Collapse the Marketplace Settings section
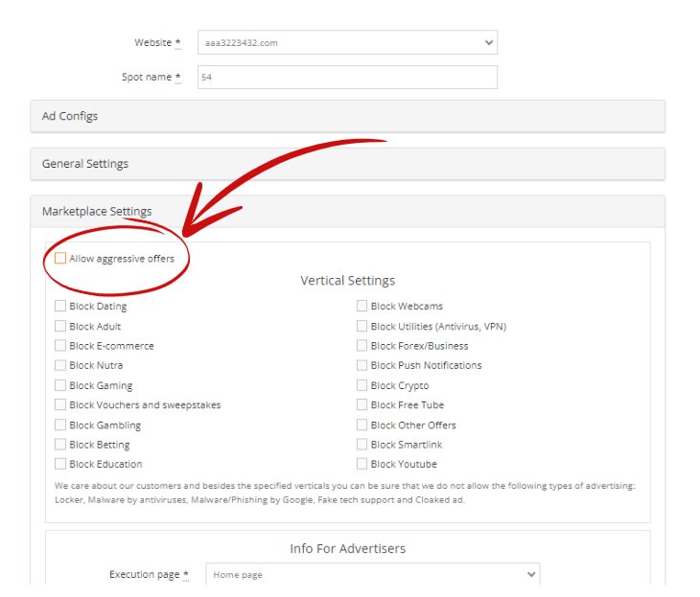The image size is (700, 597). (347, 211)
